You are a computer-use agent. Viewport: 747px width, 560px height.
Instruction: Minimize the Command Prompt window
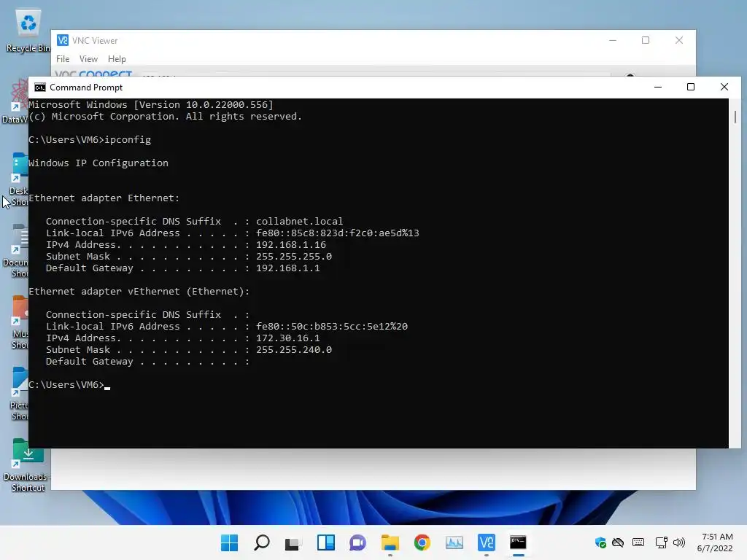click(x=658, y=87)
